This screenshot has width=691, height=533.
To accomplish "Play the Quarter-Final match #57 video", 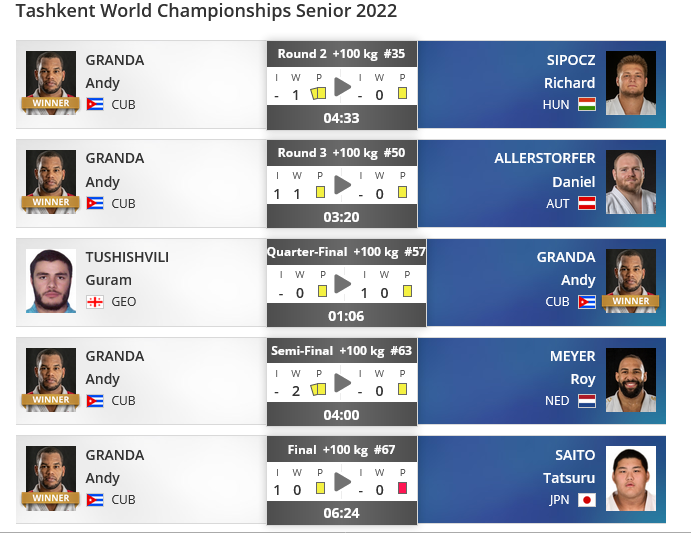I will point(342,284).
